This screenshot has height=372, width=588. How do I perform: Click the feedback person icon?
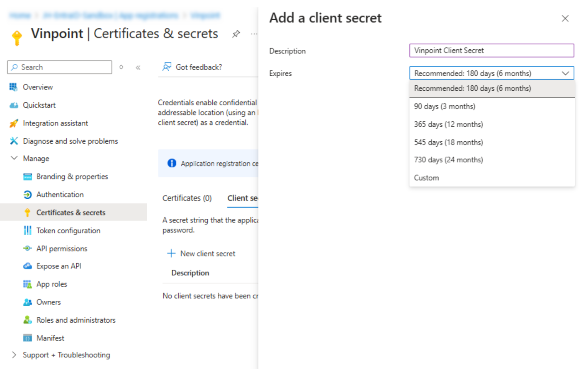coord(167,67)
